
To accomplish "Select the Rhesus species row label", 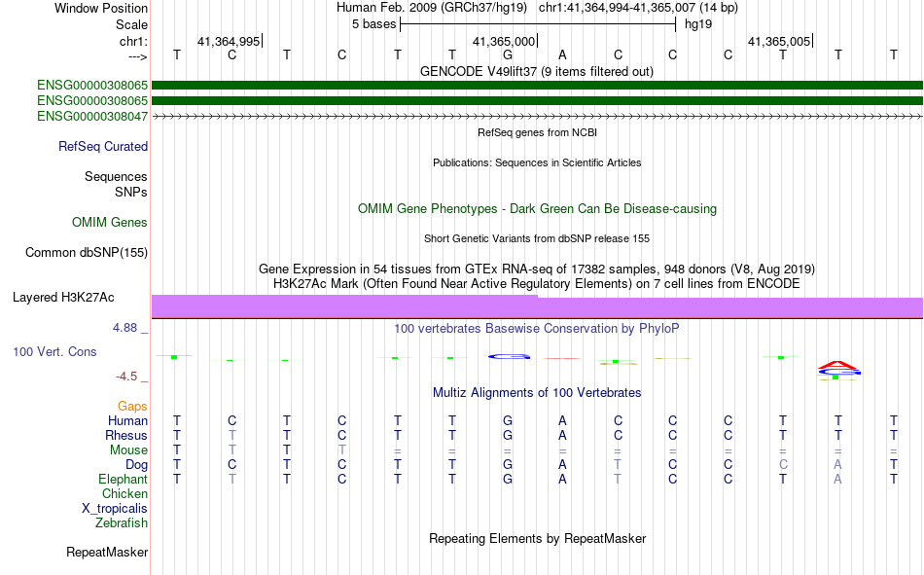I will [126, 435].
